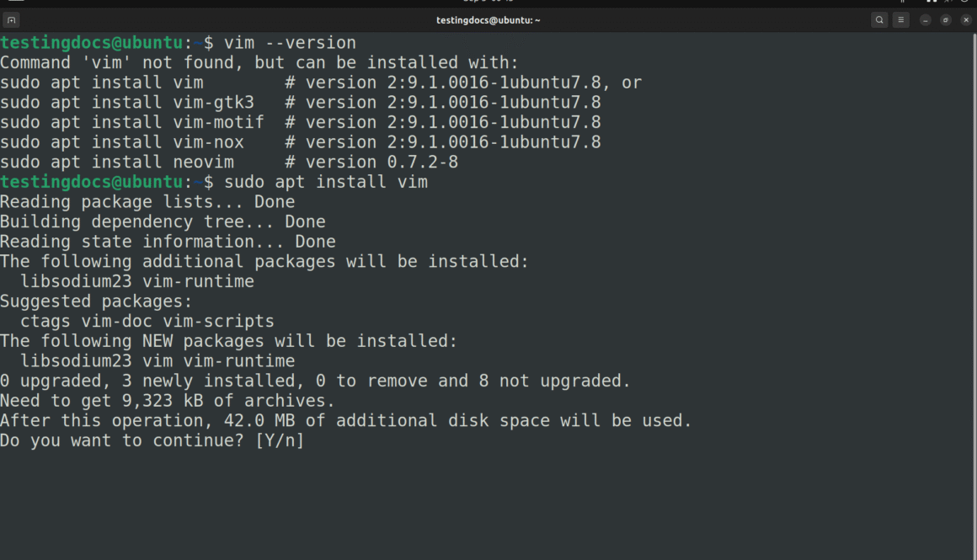Click the "sudo apt install neovim" suggestion line
The width and height of the screenshot is (977, 560).
[x=117, y=163]
